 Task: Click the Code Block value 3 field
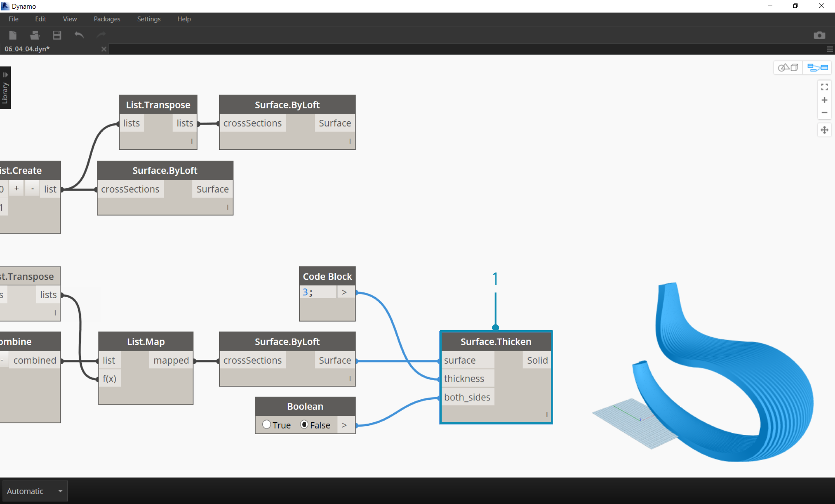click(318, 292)
